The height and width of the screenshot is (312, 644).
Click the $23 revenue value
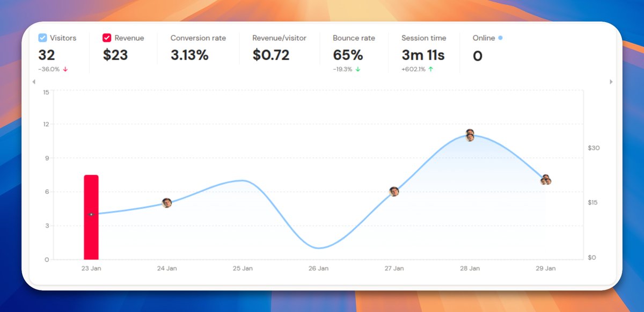click(115, 55)
